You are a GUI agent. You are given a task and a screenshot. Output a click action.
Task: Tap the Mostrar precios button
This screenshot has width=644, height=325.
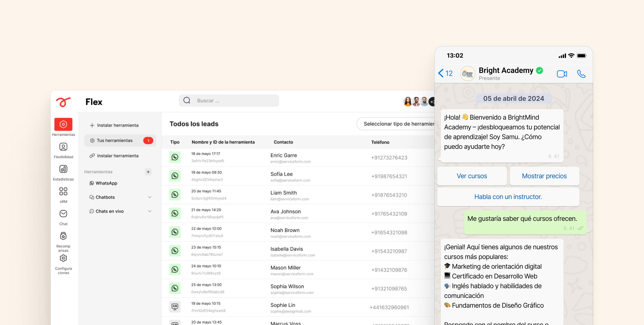pos(544,176)
